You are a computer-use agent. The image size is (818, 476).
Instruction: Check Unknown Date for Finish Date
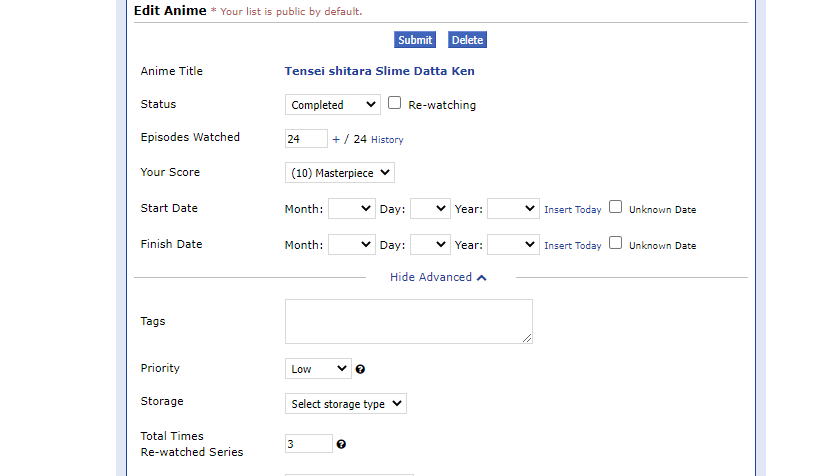coord(616,243)
